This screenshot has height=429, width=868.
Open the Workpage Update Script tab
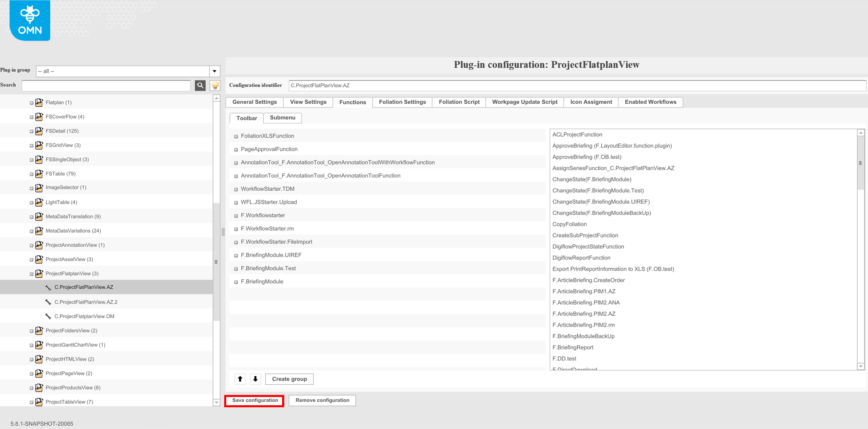point(525,102)
